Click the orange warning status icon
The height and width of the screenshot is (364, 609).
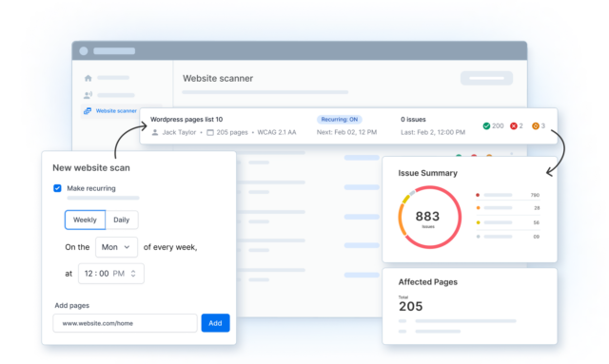pos(536,125)
